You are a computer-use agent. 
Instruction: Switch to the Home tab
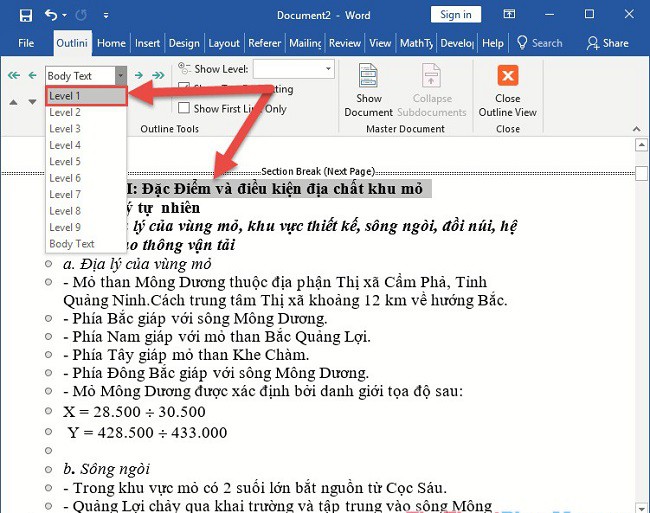coord(111,43)
